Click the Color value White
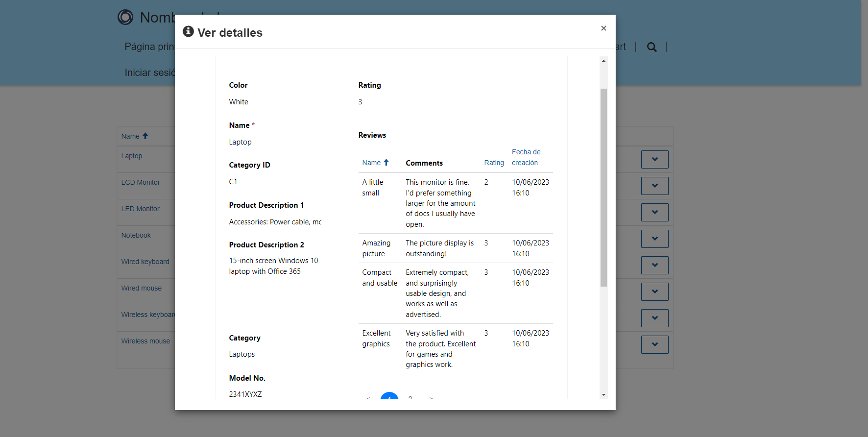 [239, 102]
